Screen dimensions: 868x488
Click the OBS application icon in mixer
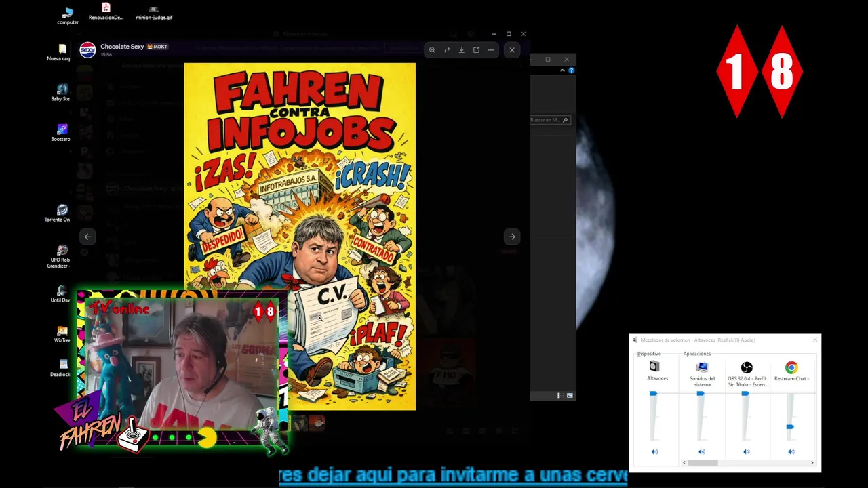point(747,367)
